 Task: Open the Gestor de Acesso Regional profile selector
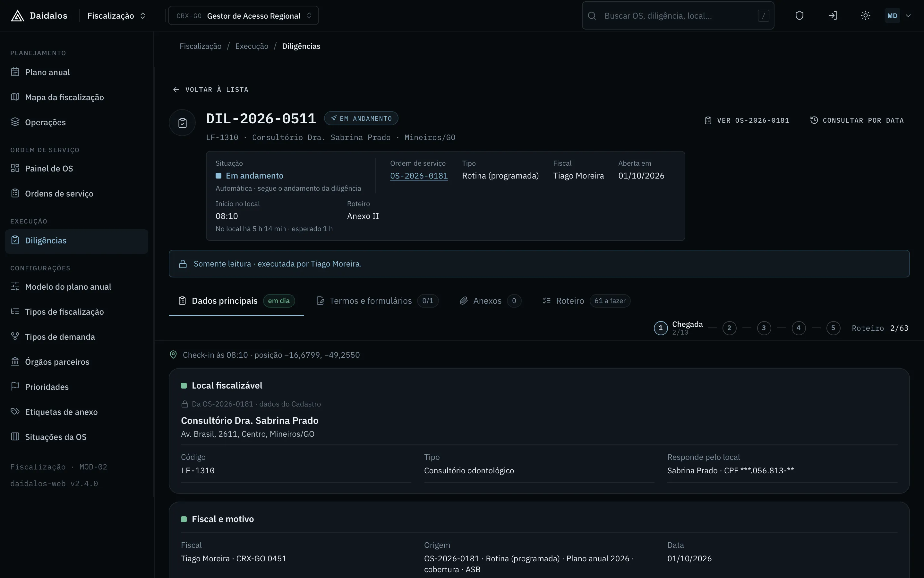244,16
